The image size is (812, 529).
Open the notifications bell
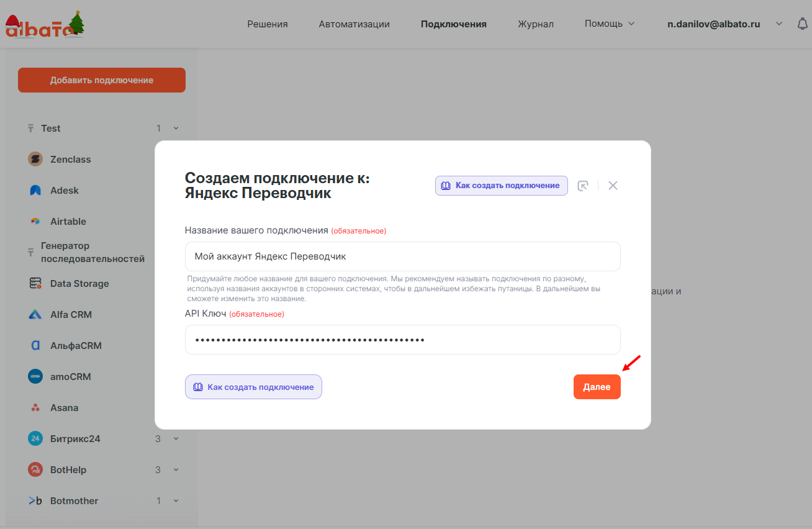802,24
